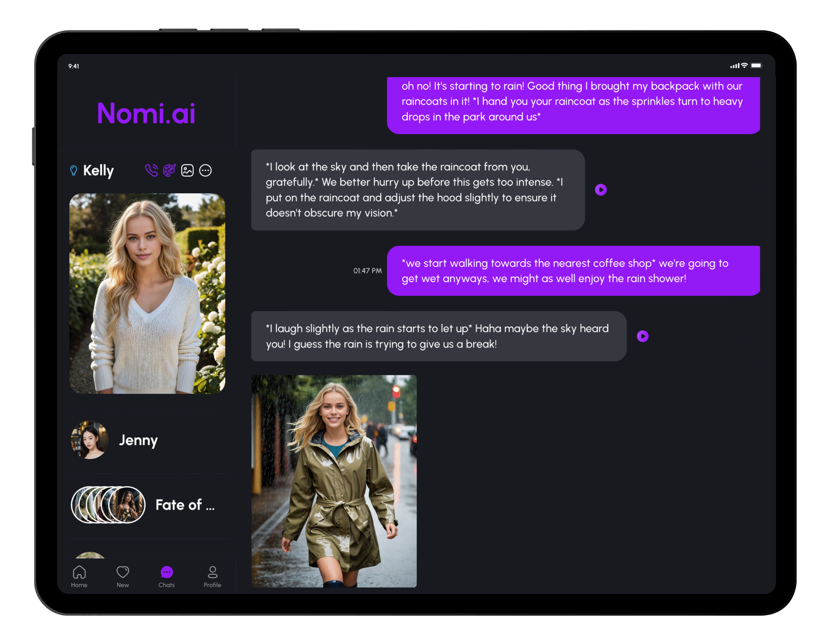Select the coffee shop message bubble
826x644 pixels.
pyautogui.click(x=573, y=271)
